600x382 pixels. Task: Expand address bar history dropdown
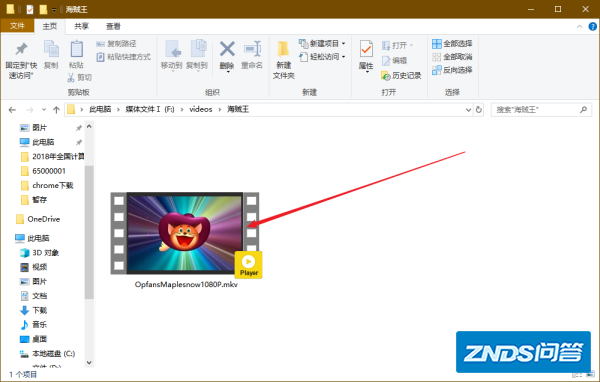(x=468, y=110)
